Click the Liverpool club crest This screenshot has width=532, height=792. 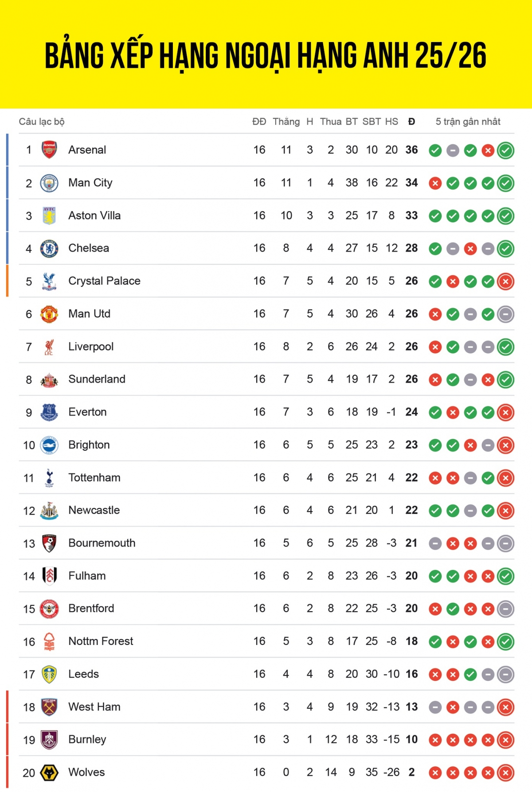click(49, 347)
